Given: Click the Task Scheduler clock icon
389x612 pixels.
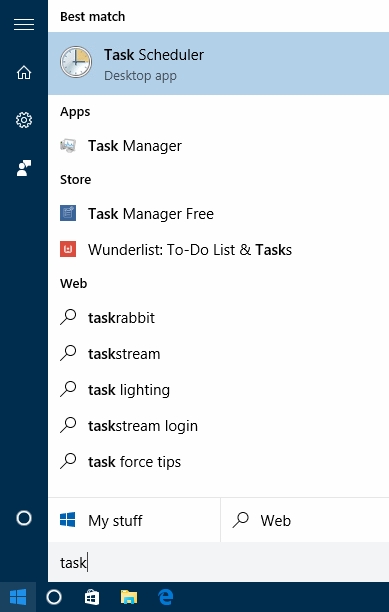Looking at the screenshot, I should pos(76,62).
